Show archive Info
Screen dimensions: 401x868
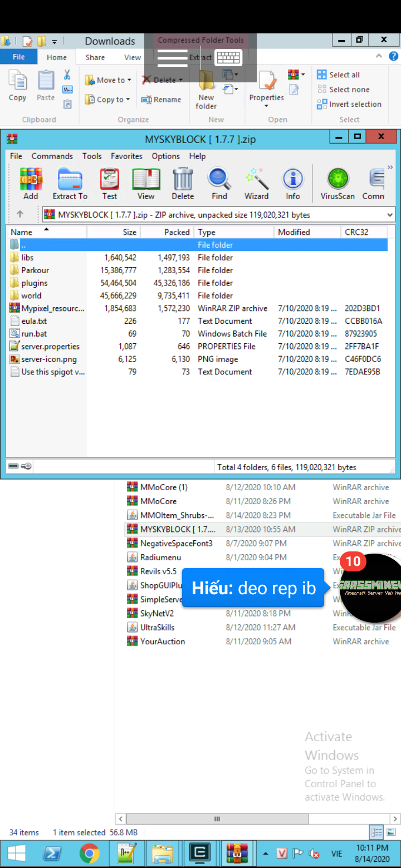click(x=293, y=184)
